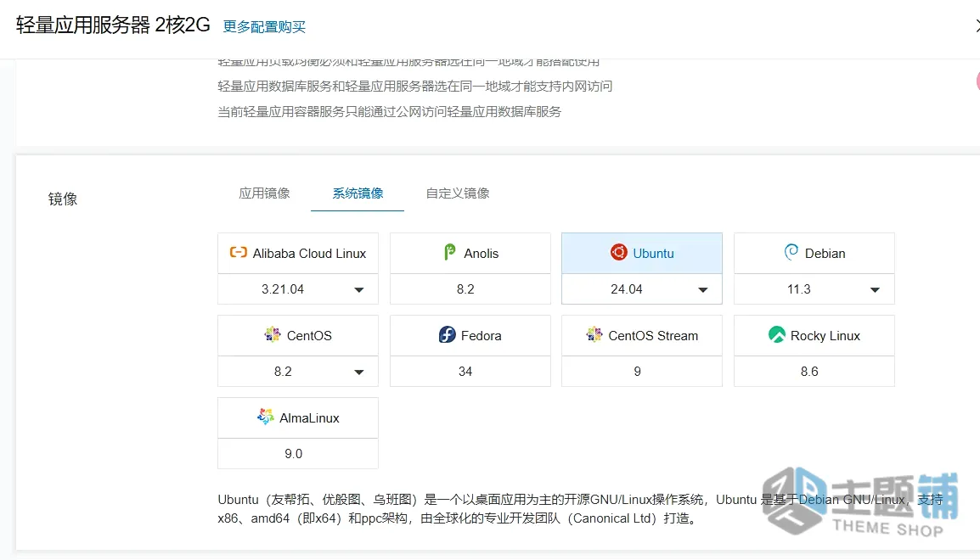Screen dimensions: 980x560
Task: Select the CentOS Stream image card
Action: pyautogui.click(x=642, y=335)
